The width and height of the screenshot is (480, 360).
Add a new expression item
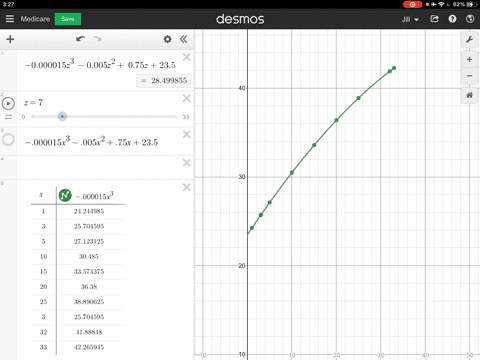pyautogui.click(x=10, y=39)
